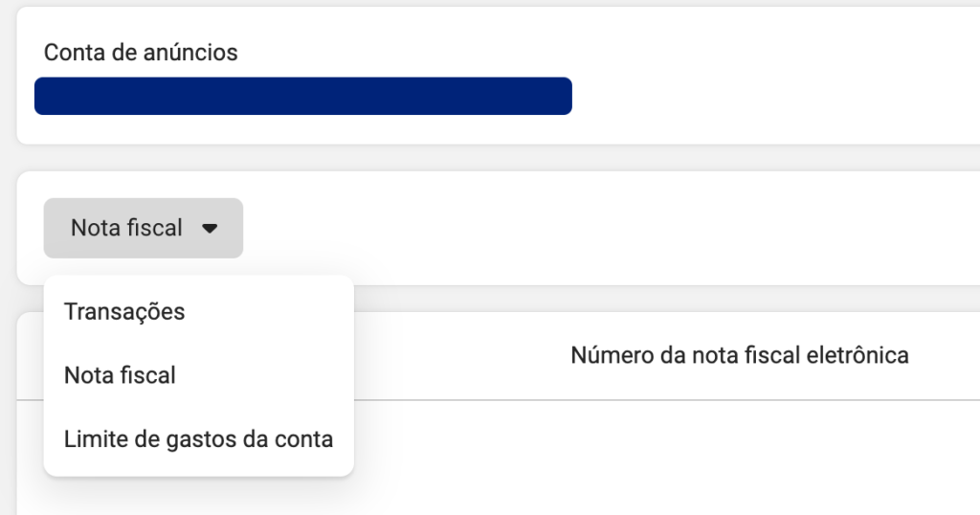Click the caret arrow beside Nota fiscal
Screen dimensions: 980x515
[x=211, y=229]
